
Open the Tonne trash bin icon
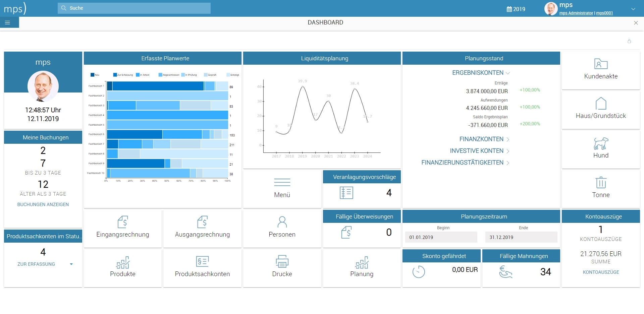(601, 182)
